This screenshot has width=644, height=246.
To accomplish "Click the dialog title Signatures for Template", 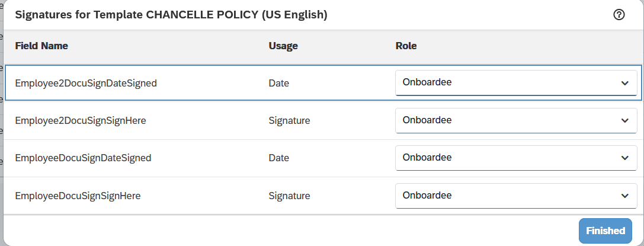I will tap(171, 15).
